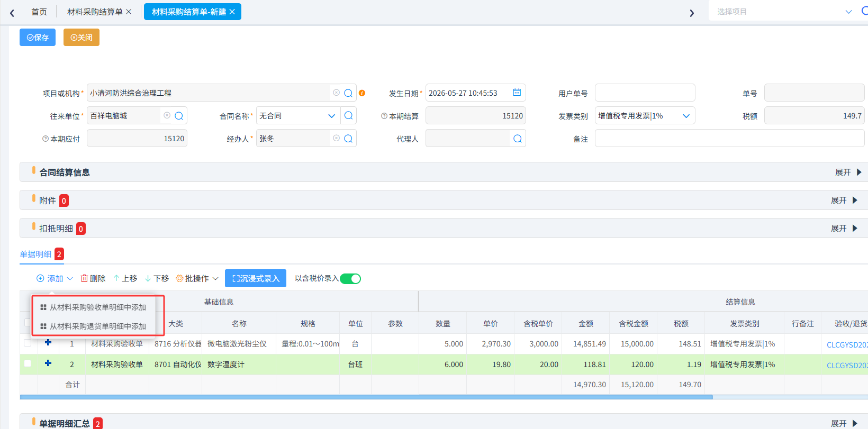This screenshot has height=429, width=868.
Task: Expand the 附件 section
Action: [844, 200]
